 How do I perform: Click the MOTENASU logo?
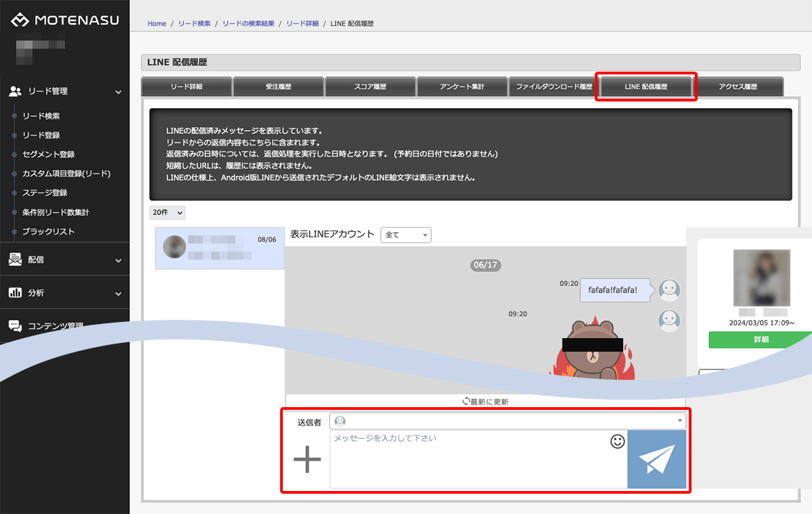point(65,20)
